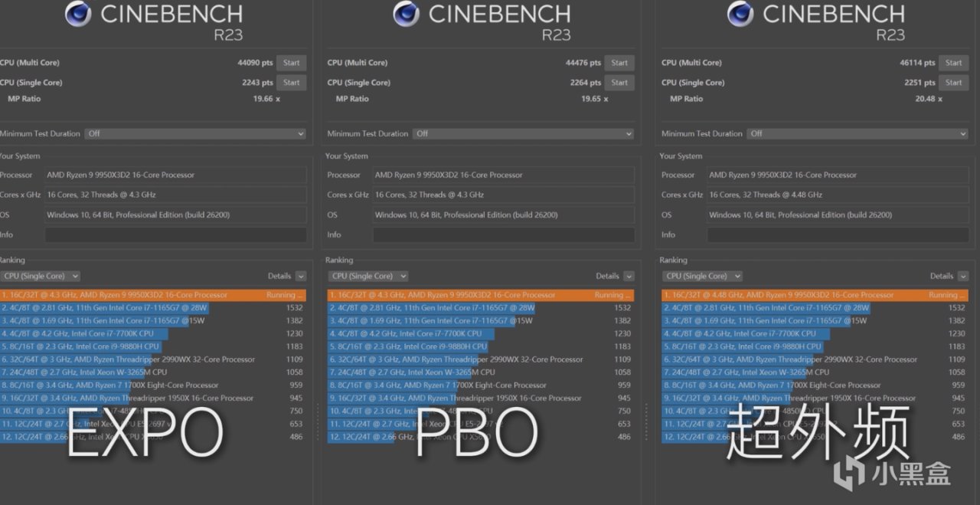Open Minimum Test Duration dropdown in 超外频 window
Screen dimensions: 980x505
(857, 133)
